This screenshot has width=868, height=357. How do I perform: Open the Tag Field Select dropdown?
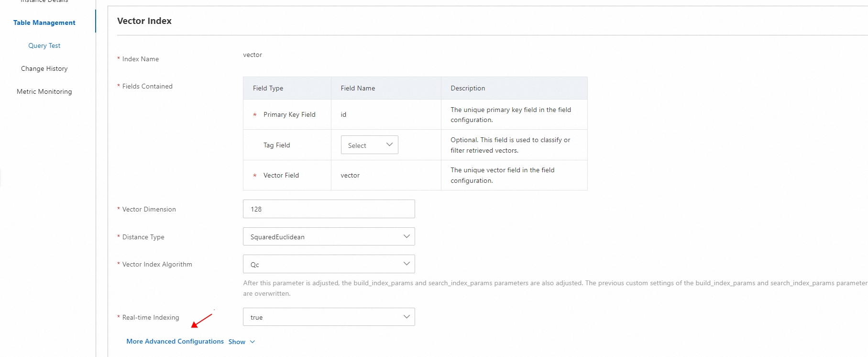(x=369, y=145)
